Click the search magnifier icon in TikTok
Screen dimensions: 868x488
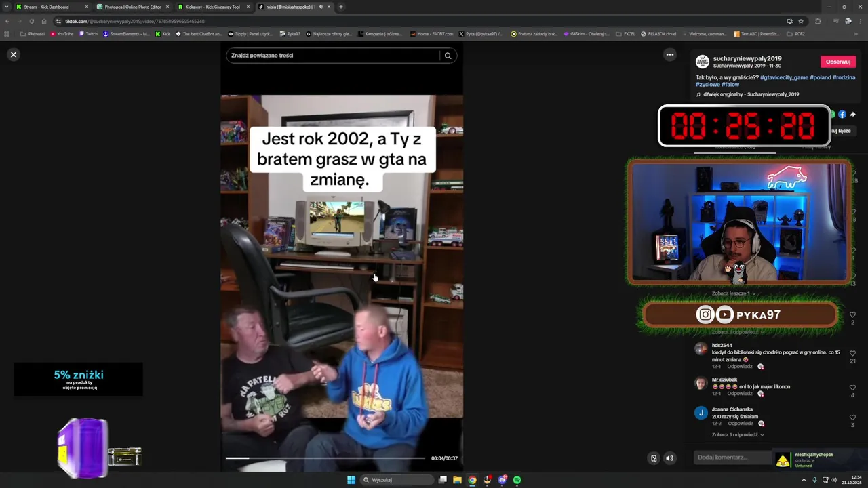[x=448, y=56]
